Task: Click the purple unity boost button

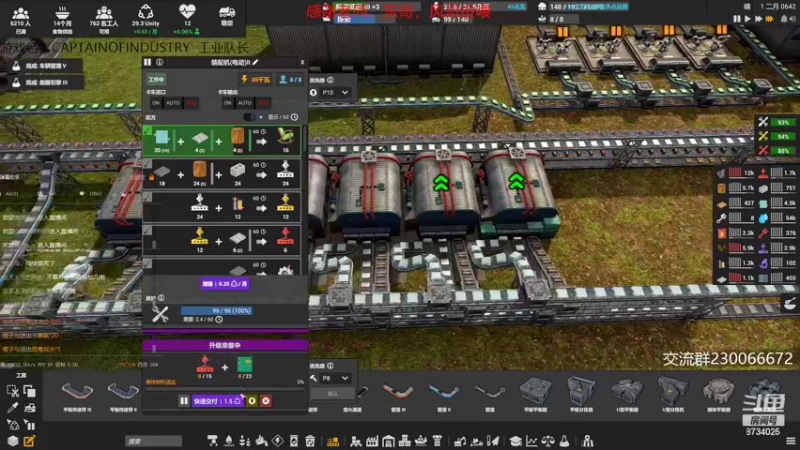Action: 225,284
